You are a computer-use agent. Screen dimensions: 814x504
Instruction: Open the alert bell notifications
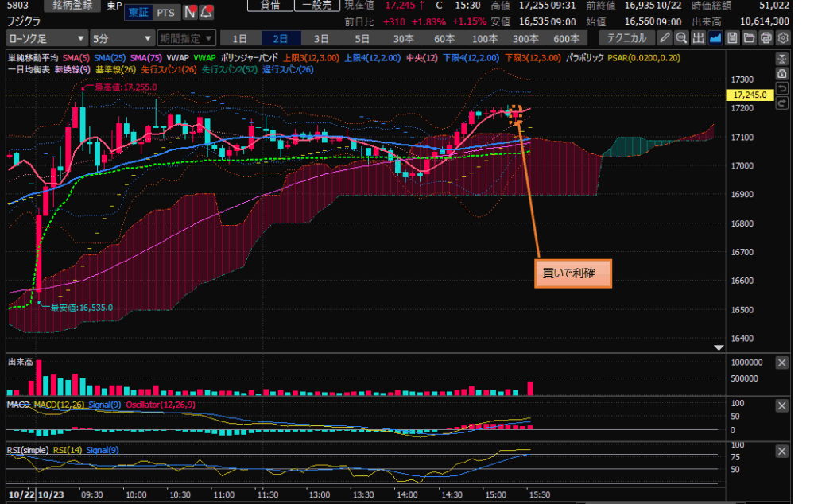click(207, 12)
